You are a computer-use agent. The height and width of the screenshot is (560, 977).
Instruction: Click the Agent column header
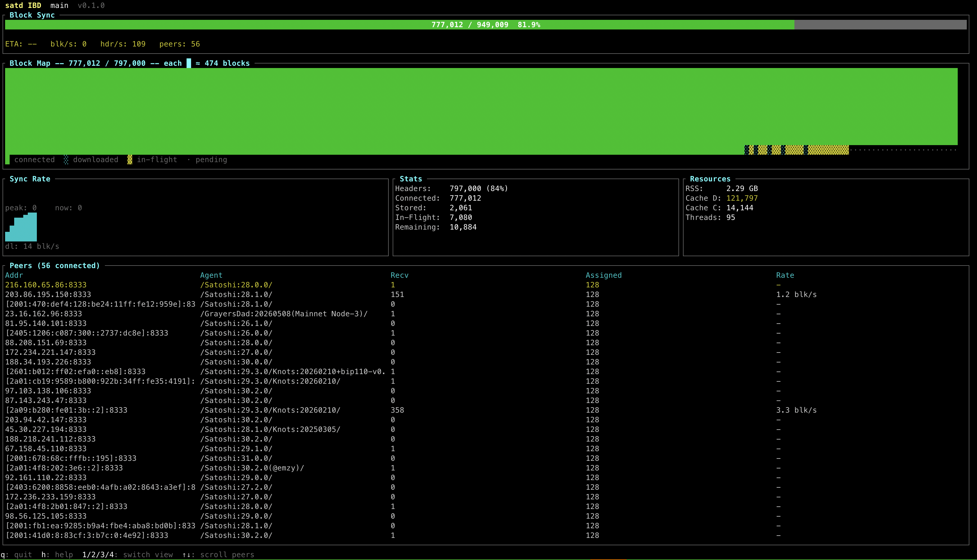[x=211, y=275]
